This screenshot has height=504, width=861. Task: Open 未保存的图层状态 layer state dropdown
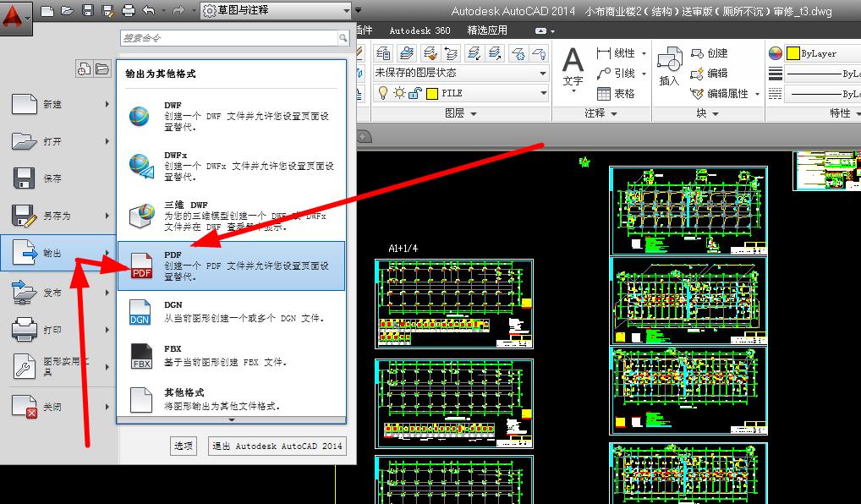[460, 73]
